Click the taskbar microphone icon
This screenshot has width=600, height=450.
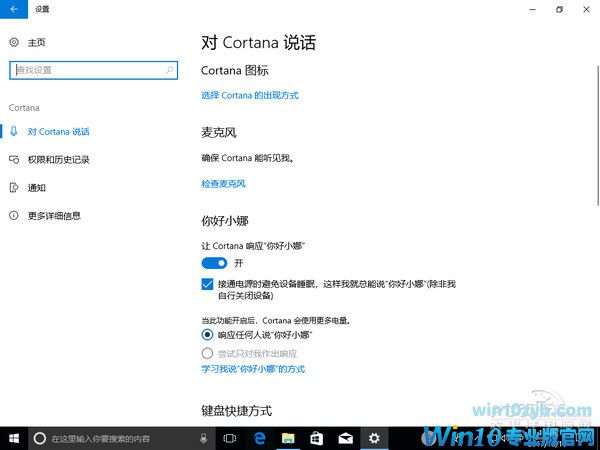pos(204,438)
